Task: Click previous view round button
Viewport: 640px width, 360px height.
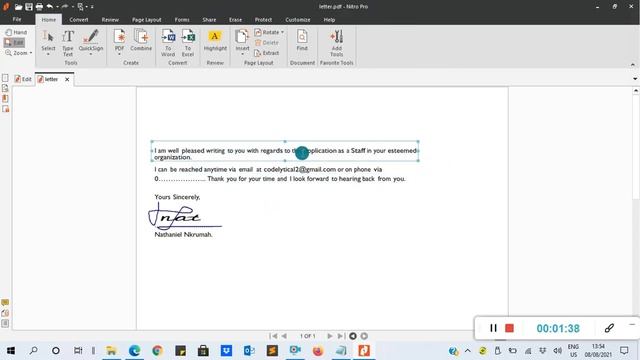Action: (353, 336)
